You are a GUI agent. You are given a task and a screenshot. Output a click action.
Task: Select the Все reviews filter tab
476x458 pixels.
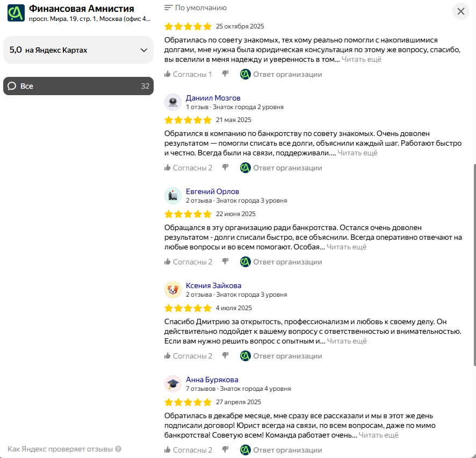coord(78,86)
